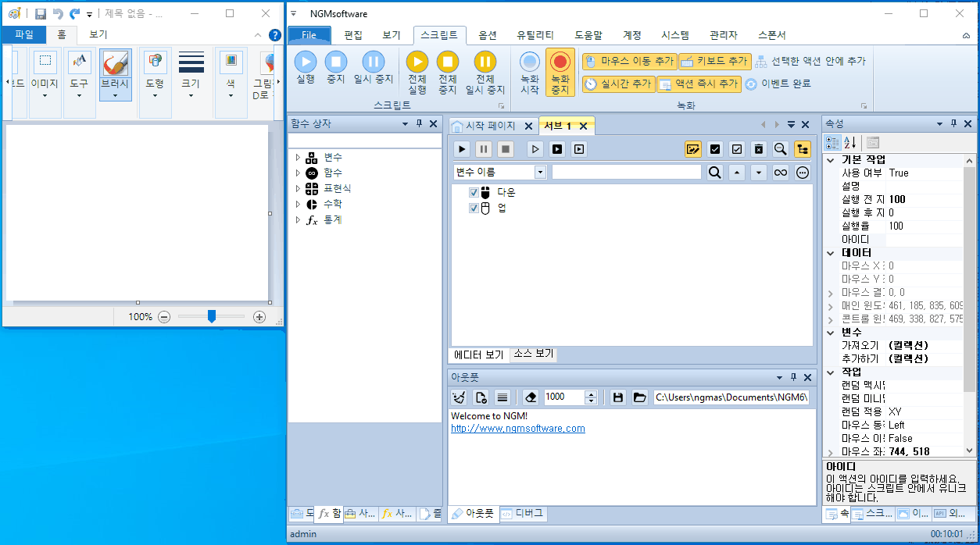The width and height of the screenshot is (980, 545).
Task: Click the lines list icon in 아웃풋 toolbar
Action: pos(503,397)
